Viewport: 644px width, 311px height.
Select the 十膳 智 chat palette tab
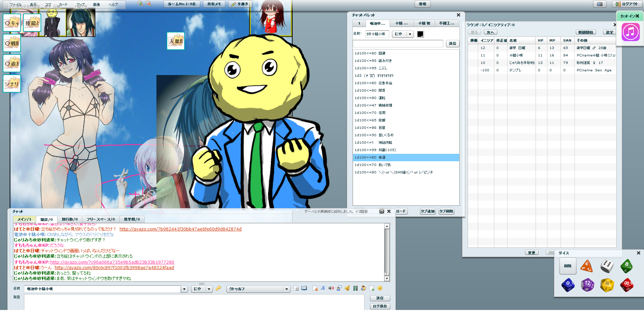[424, 23]
